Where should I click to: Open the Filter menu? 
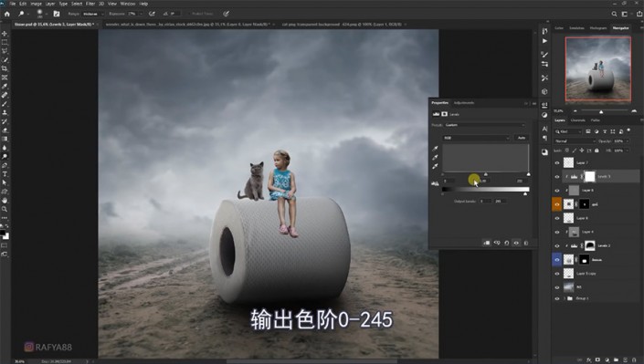click(x=90, y=4)
